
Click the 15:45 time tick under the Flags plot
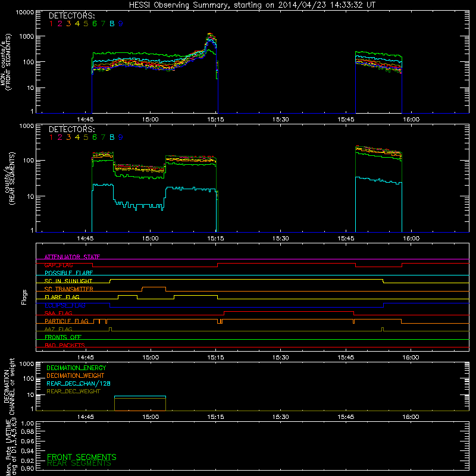[x=346, y=358]
